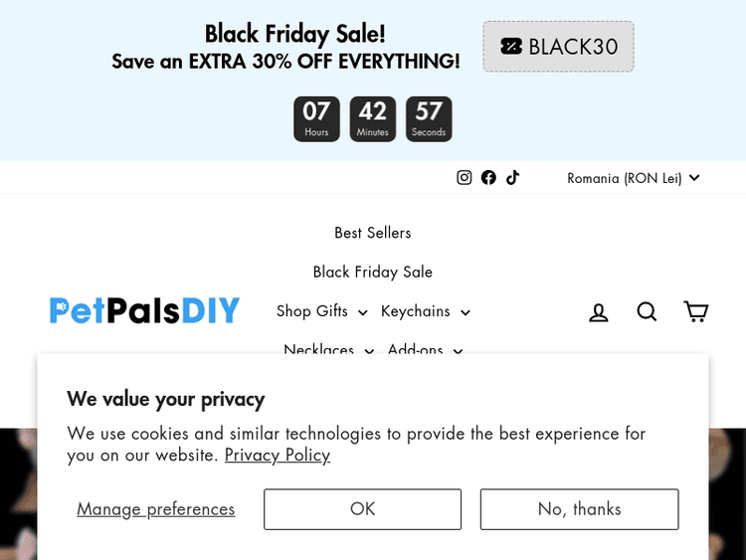Viewport: 746px width, 560px height.
Task: Click the countdown hours timer box
Action: pyautogui.click(x=316, y=119)
